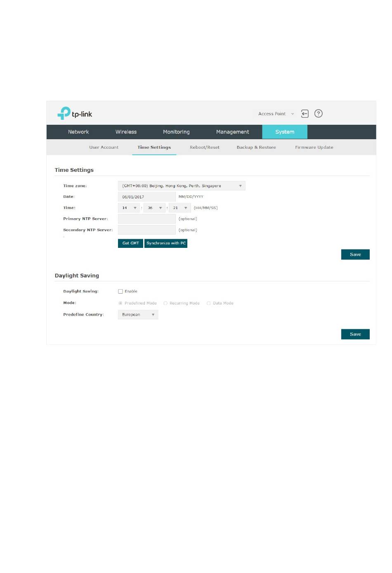This screenshot has height=573, width=392.
Task: Expand the hour dropdown showing 14
Action: (x=129, y=208)
